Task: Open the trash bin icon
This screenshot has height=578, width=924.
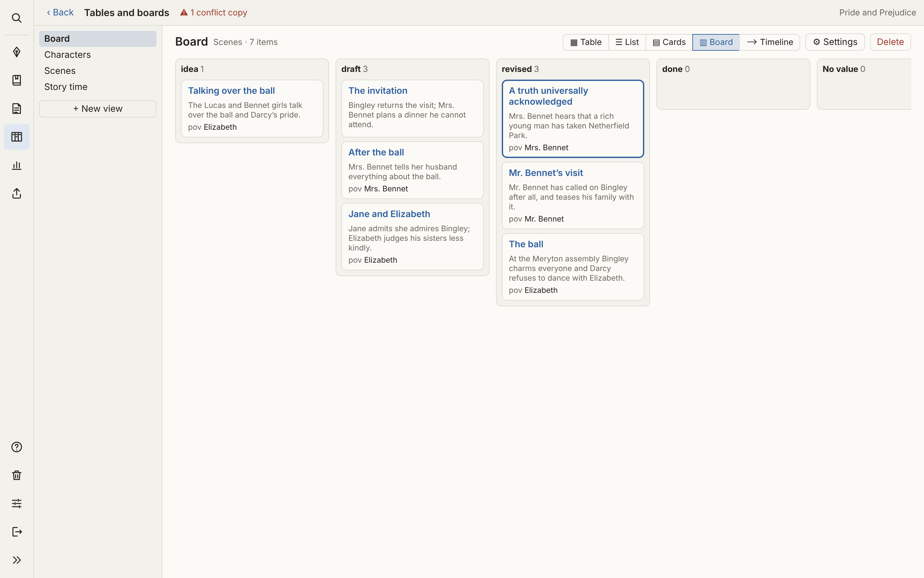Action: [16, 475]
